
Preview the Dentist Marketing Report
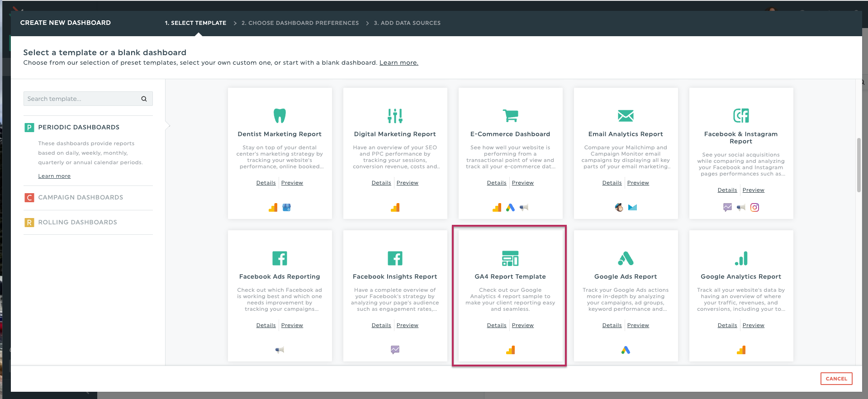pos(292,183)
